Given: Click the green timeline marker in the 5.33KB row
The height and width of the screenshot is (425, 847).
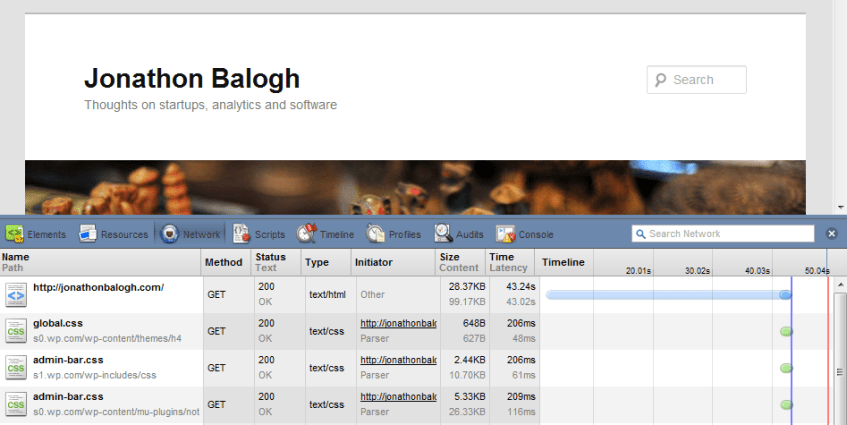Looking at the screenshot, I should click(786, 405).
